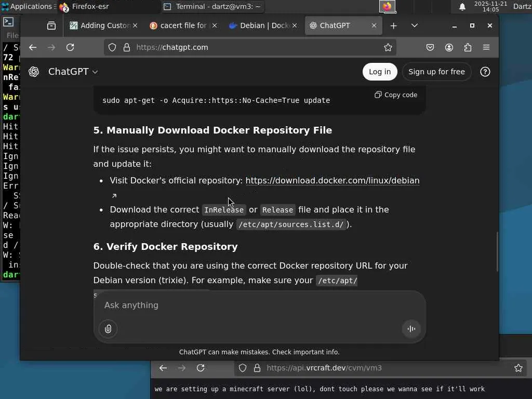
Task: Click padlock icon in the vrcraft.dev address bar
Action: pyautogui.click(x=257, y=368)
